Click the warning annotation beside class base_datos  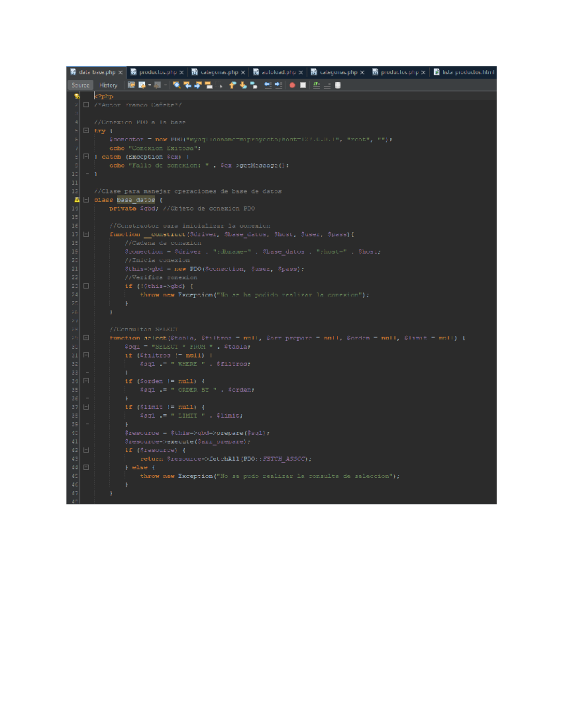(76, 200)
